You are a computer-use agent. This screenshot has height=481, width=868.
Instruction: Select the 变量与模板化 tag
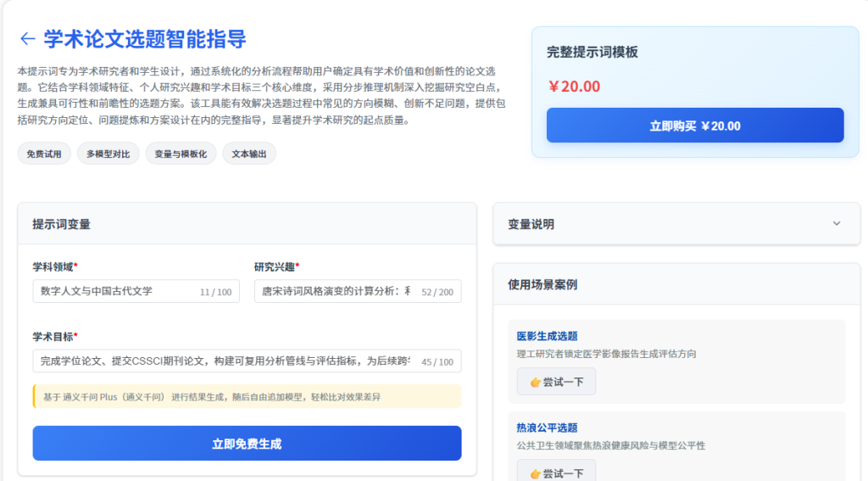pos(181,154)
